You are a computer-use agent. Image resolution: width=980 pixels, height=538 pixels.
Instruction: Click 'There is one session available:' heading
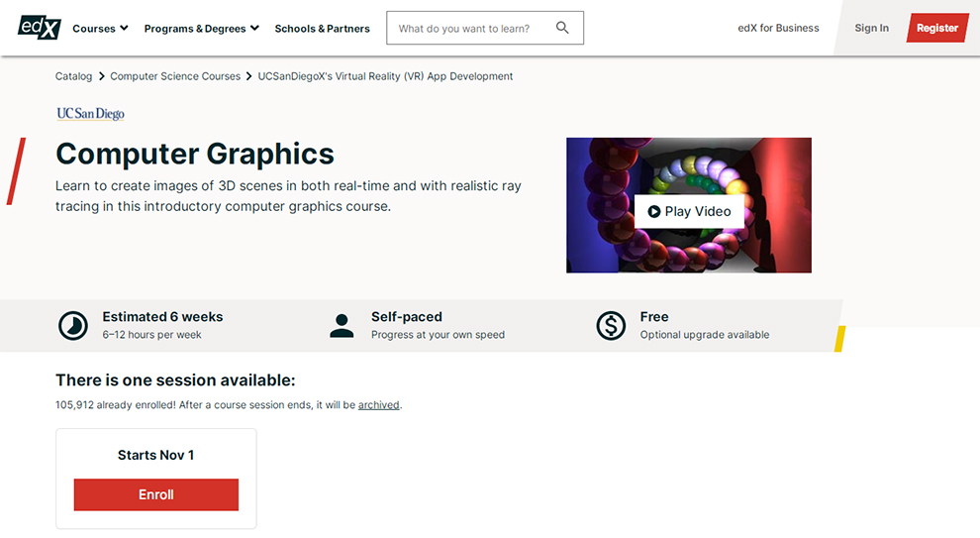coord(175,380)
